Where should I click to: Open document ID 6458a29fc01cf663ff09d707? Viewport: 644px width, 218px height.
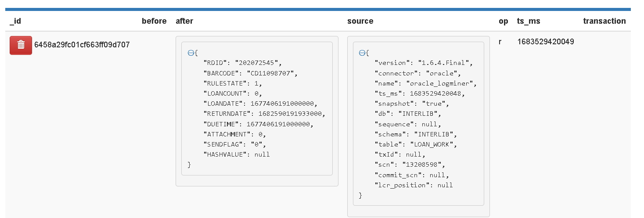pyautogui.click(x=82, y=45)
